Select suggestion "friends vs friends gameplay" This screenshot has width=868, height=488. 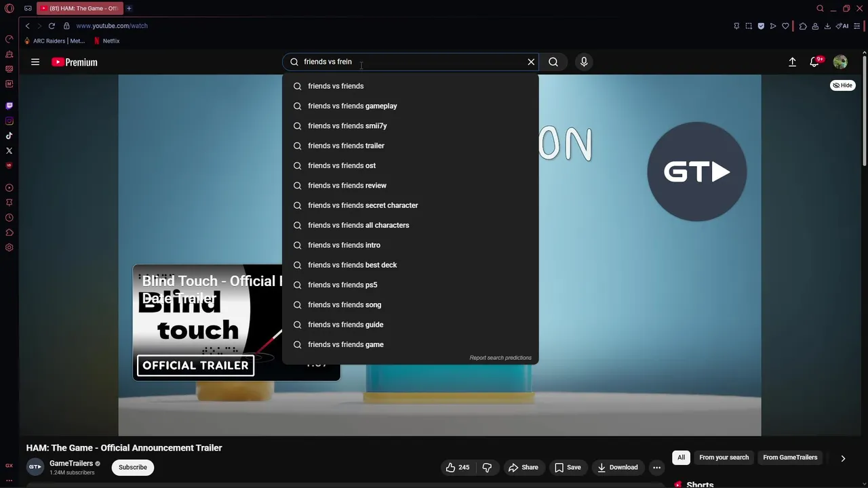[410, 106]
